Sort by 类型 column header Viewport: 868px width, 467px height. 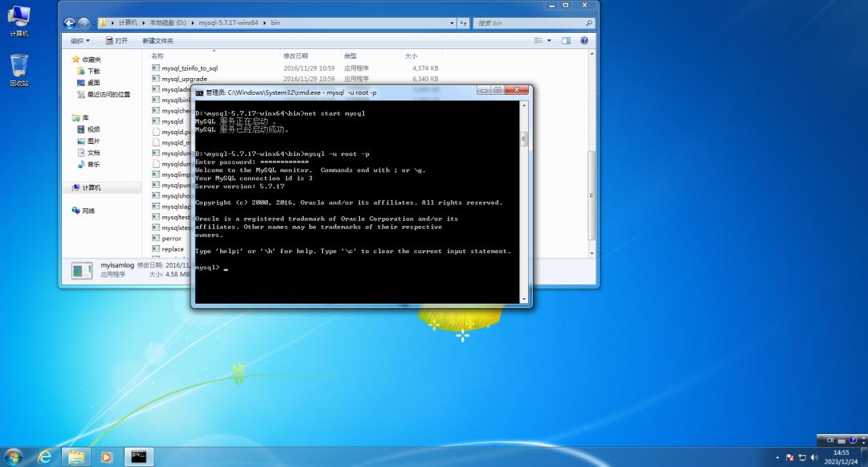pyautogui.click(x=350, y=56)
